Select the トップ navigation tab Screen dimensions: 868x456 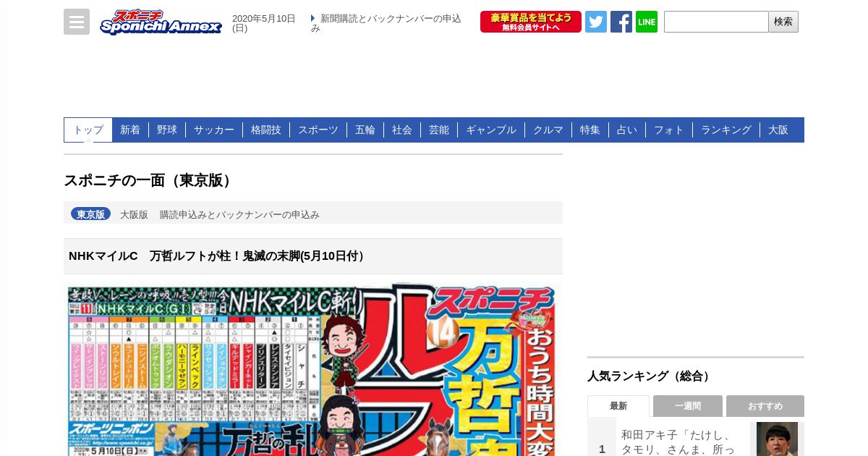(88, 130)
